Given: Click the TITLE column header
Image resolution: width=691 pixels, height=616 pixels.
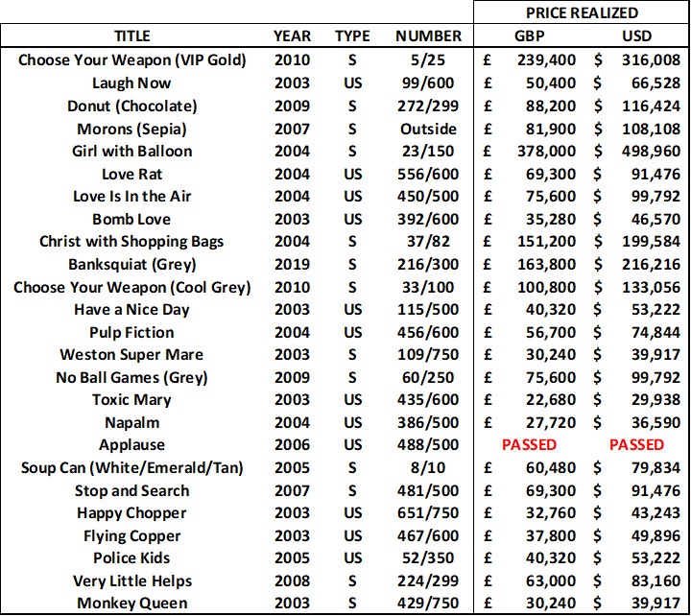Looking at the screenshot, I should (132, 36).
